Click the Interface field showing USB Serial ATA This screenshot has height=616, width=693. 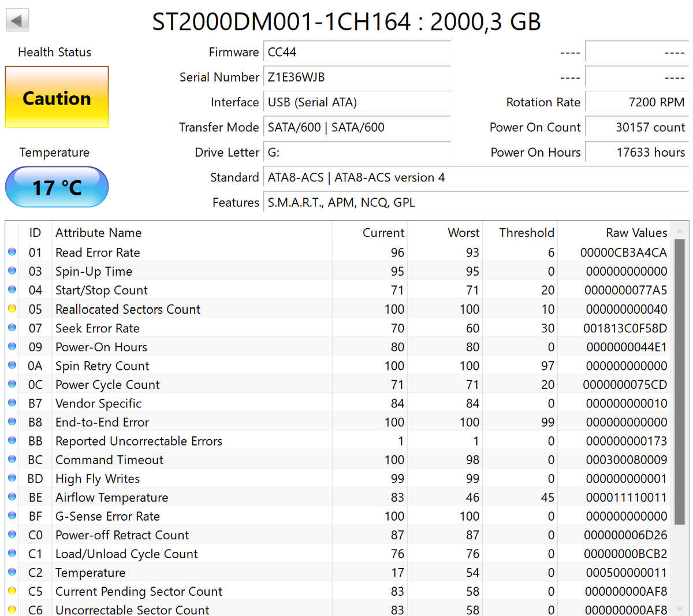(356, 102)
